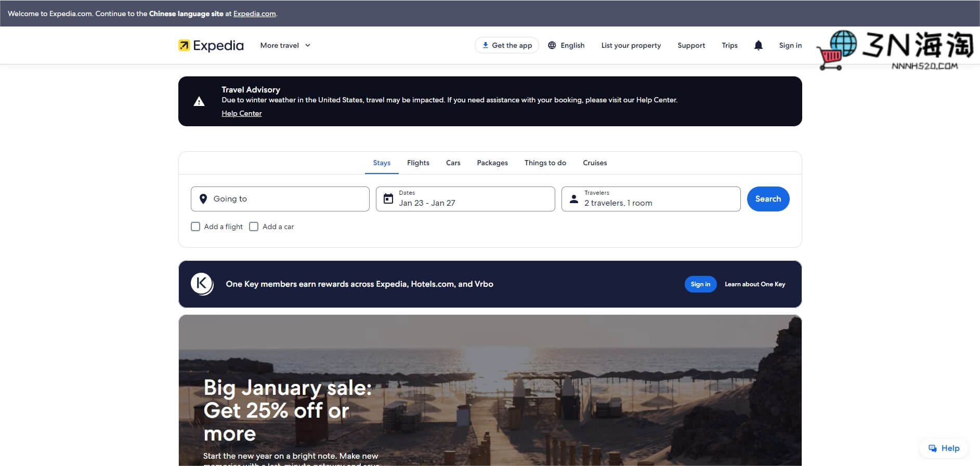Switch to the Cruises tab
The image size is (980, 466).
[x=595, y=163]
